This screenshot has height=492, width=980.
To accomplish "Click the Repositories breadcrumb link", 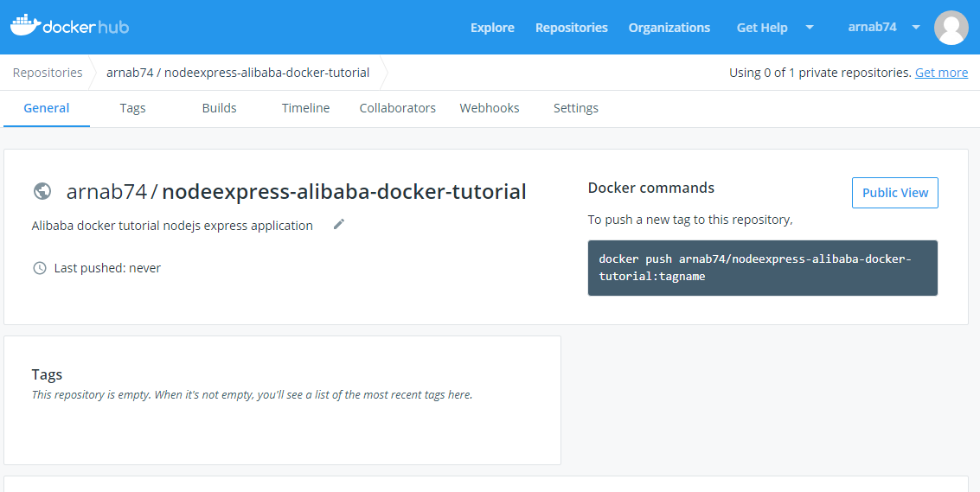I will 48,73.
